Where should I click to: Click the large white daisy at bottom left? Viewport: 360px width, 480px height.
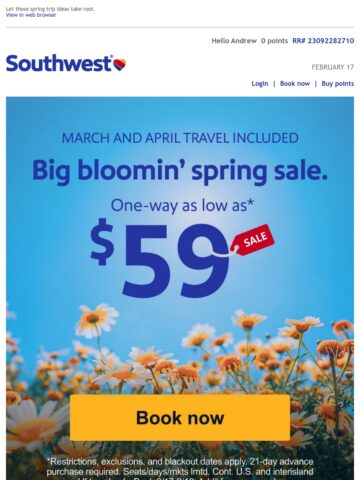[35, 422]
